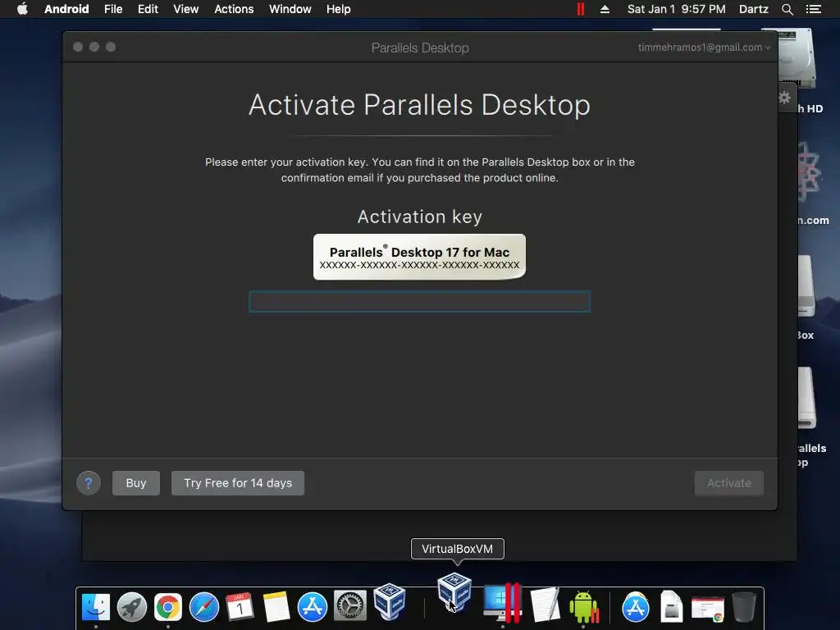Open System Preferences from the dock
Viewport: 840px width, 630px height.
(350, 606)
